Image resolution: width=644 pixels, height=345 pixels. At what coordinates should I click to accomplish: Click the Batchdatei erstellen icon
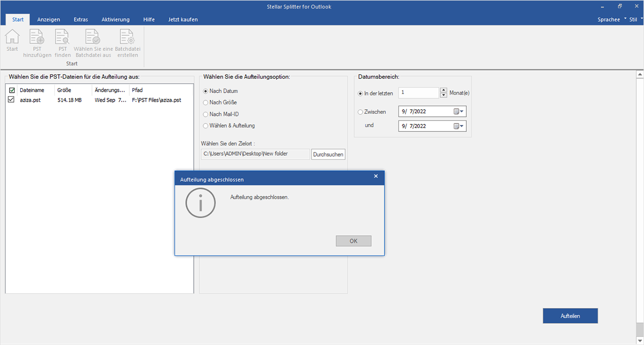[x=127, y=37]
